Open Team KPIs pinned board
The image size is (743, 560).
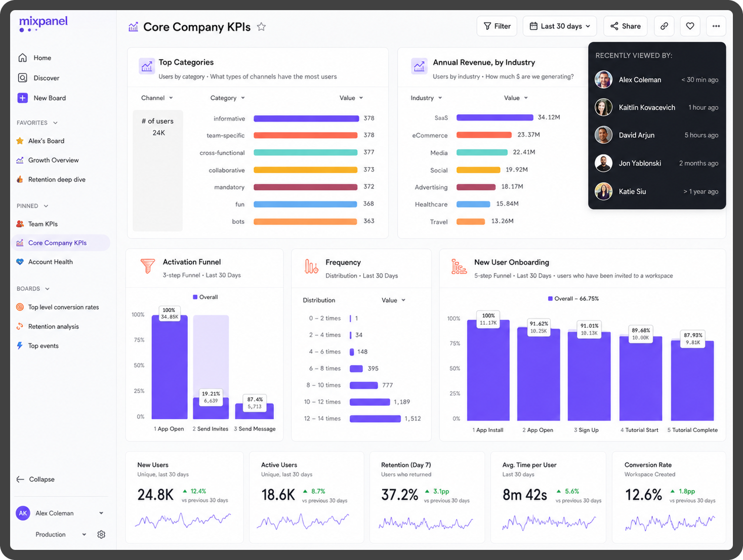(37, 224)
